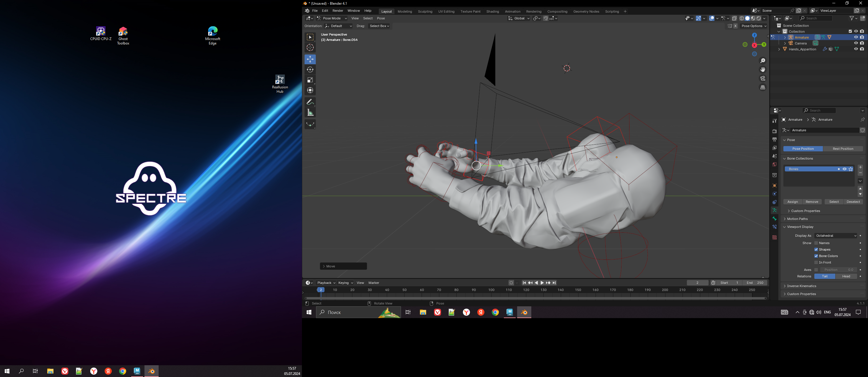Open the Physics properties tab

click(x=774, y=194)
